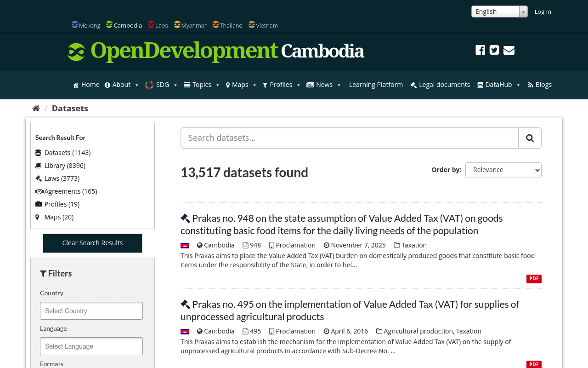The height and width of the screenshot is (368, 588).
Task: Filter results by Maps (20)
Action: [59, 217]
